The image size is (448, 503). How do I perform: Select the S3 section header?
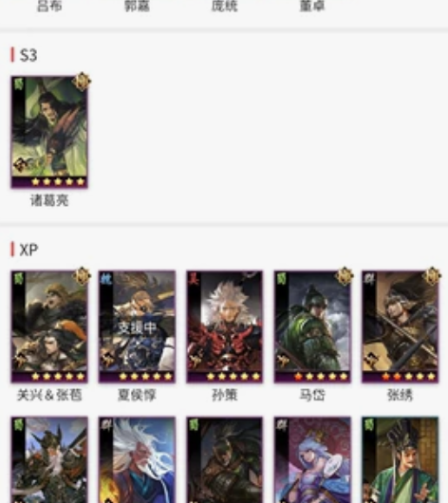point(28,55)
